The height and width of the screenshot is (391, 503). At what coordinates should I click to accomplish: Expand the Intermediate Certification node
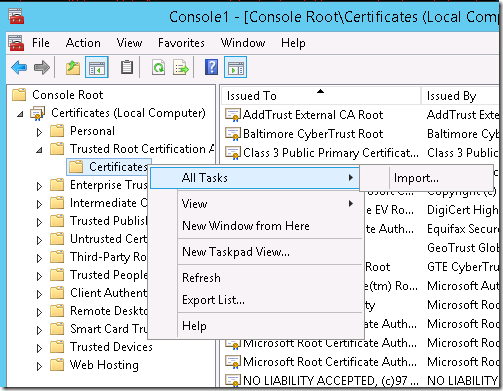[39, 204]
